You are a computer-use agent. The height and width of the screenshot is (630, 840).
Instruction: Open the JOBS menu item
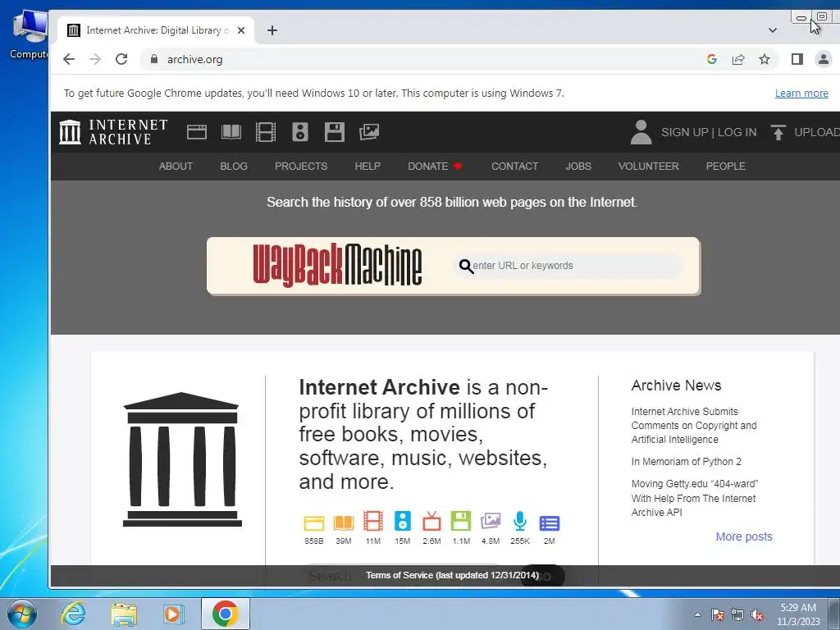578,166
